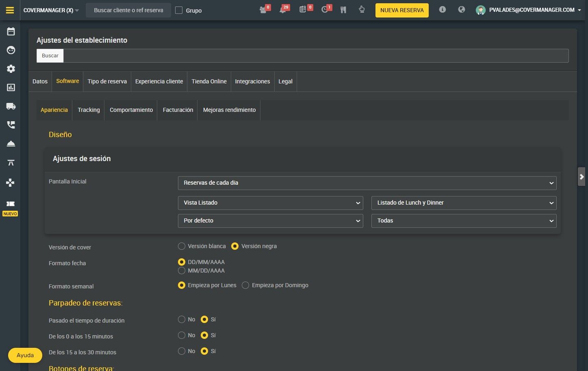The height and width of the screenshot is (371, 588).
Task: Select Empieza por Domingo option
Action: tap(245, 285)
